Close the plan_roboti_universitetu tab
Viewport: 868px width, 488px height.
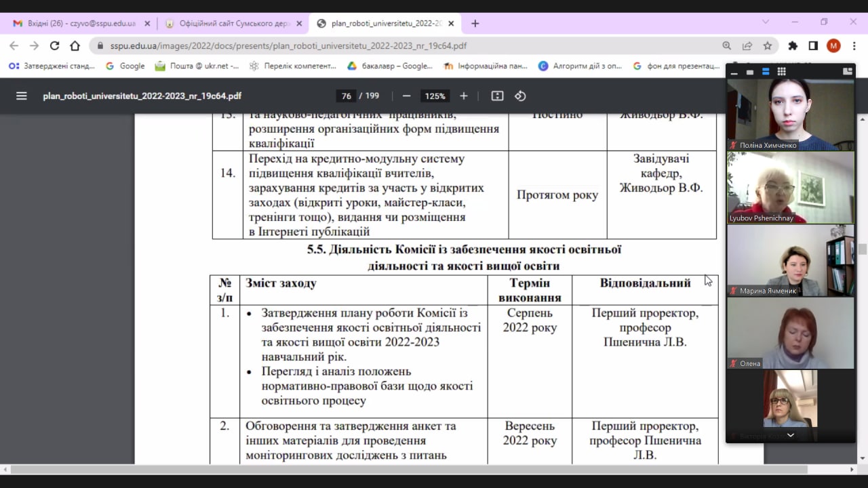point(451,23)
